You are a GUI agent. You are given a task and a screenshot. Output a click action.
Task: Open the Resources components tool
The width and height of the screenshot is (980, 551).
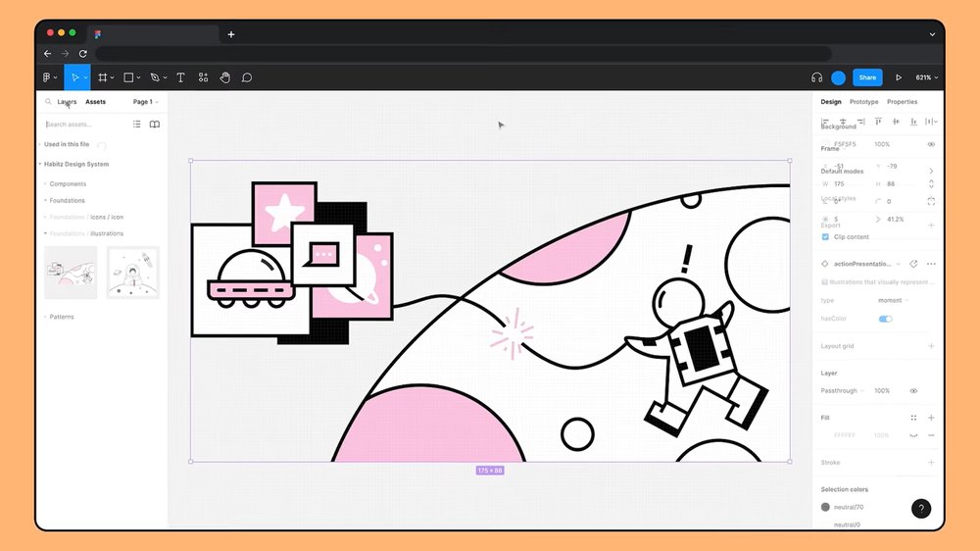click(203, 77)
